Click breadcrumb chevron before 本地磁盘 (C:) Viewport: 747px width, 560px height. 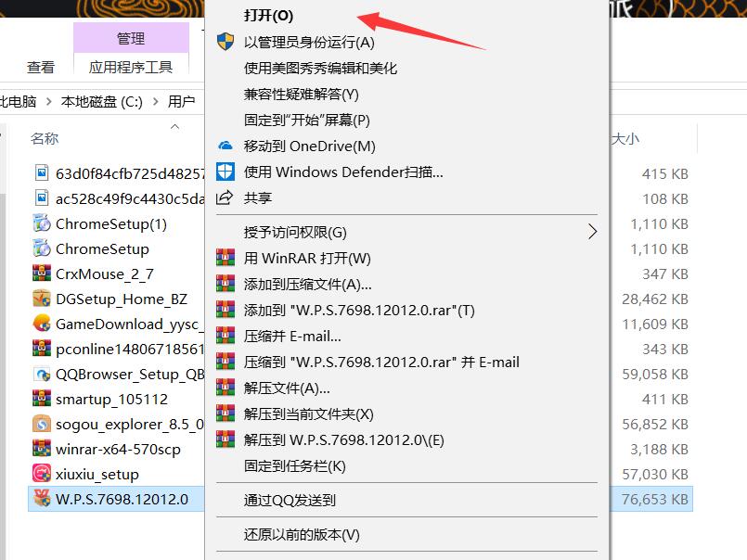(48, 101)
